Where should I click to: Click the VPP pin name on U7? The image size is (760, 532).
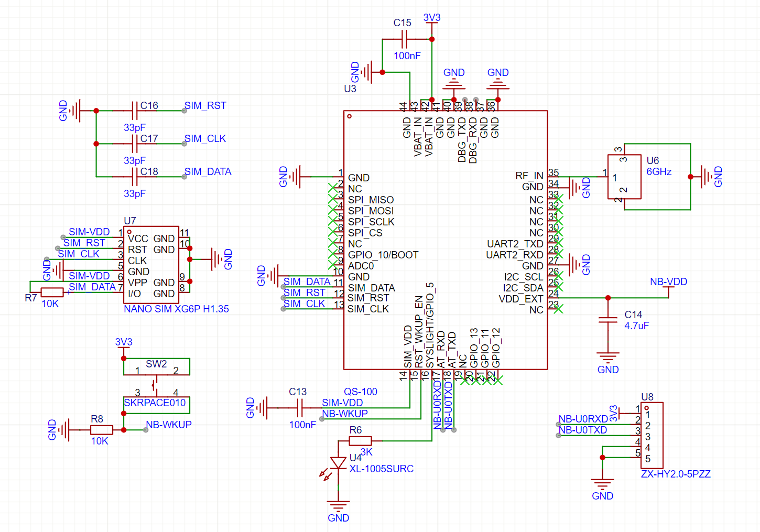point(137,283)
